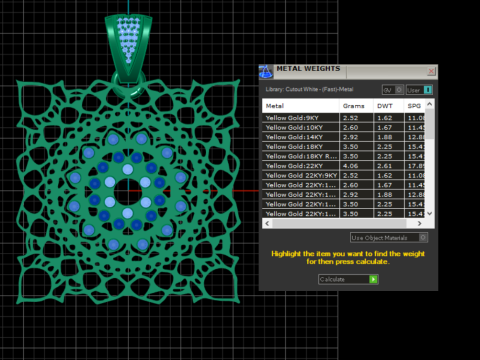Toggle the GV library switch
Screen dimensions: 480x360
[x=393, y=90]
